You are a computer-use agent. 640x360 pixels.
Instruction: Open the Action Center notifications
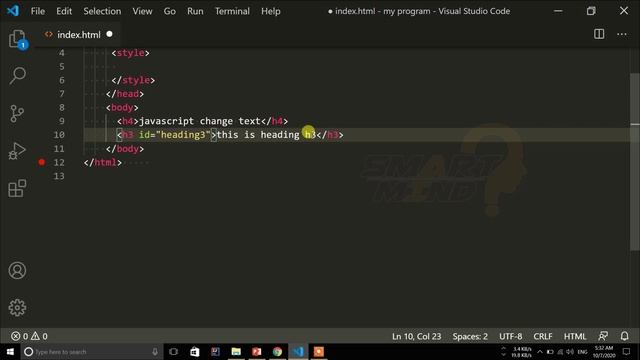[626, 351]
